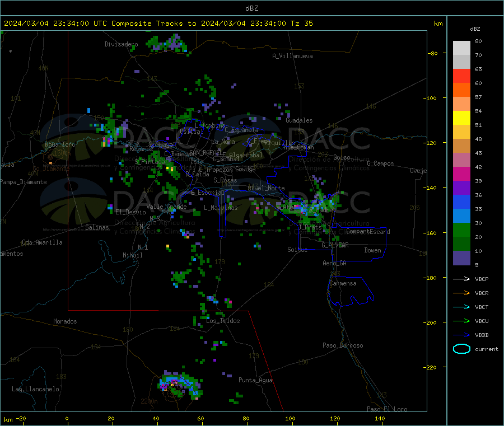Click the Lag.Llancanelo map label
Screen dimensions: 504x426
point(35,389)
